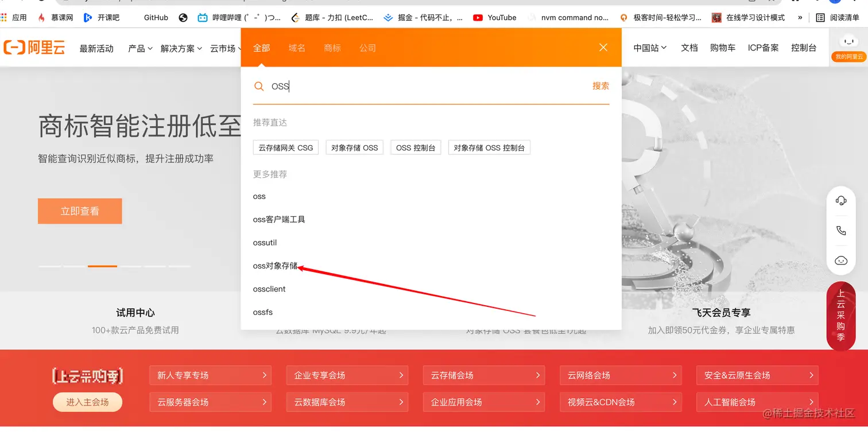Image resolution: width=868 pixels, height=432 pixels.
Task: Open the online customer service headset icon
Action: (x=841, y=200)
